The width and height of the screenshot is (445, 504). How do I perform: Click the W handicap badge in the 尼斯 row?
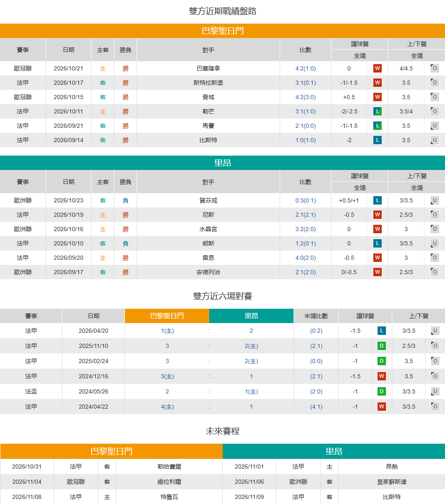pos(378,214)
